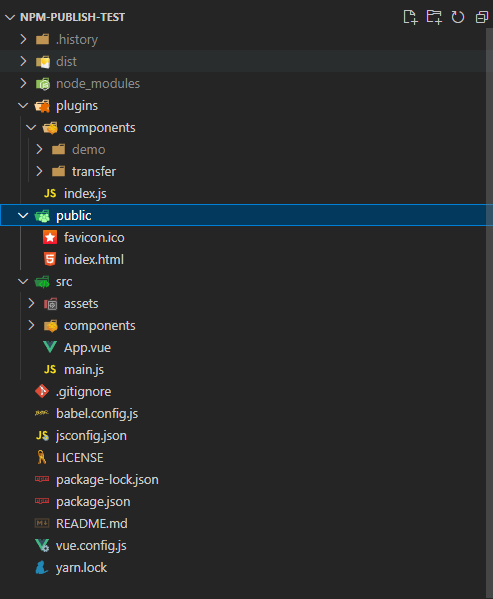The width and height of the screenshot is (493, 599).
Task: Collapse all folders using the collapse icon
Action: (x=482, y=17)
